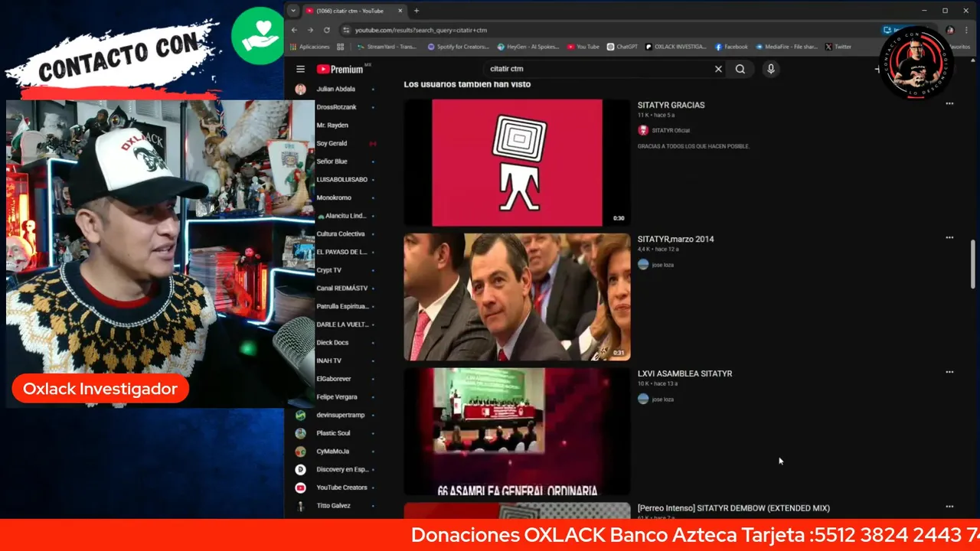
Task: Click the browser address bar URL
Action: [x=421, y=30]
